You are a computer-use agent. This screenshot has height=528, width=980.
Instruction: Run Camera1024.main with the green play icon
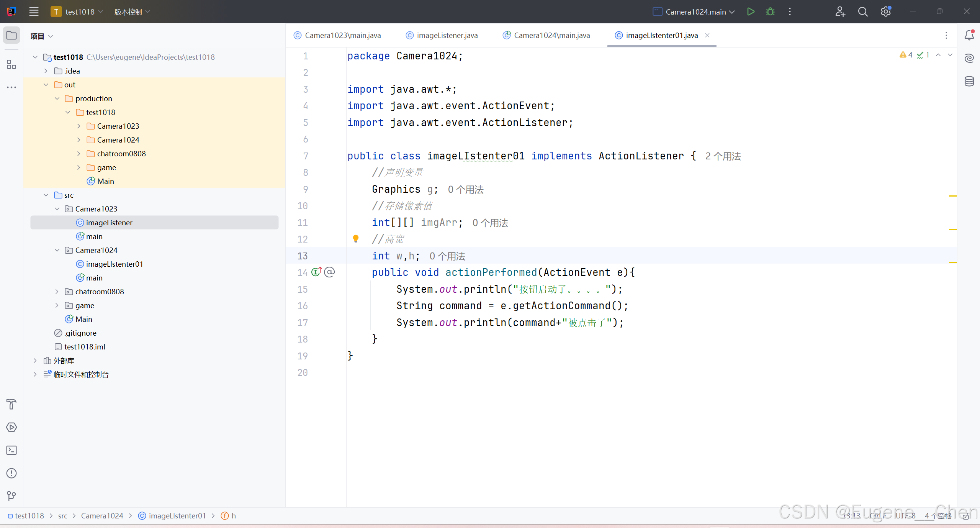click(x=751, y=11)
